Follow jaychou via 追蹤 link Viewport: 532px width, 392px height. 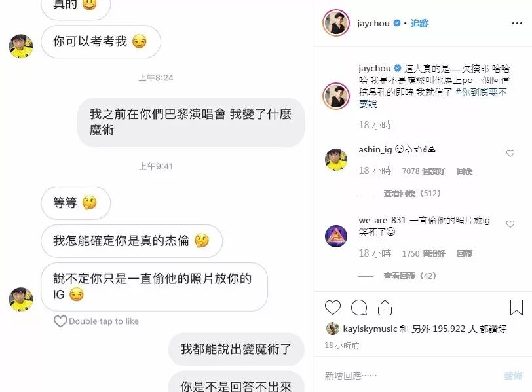tap(419, 24)
